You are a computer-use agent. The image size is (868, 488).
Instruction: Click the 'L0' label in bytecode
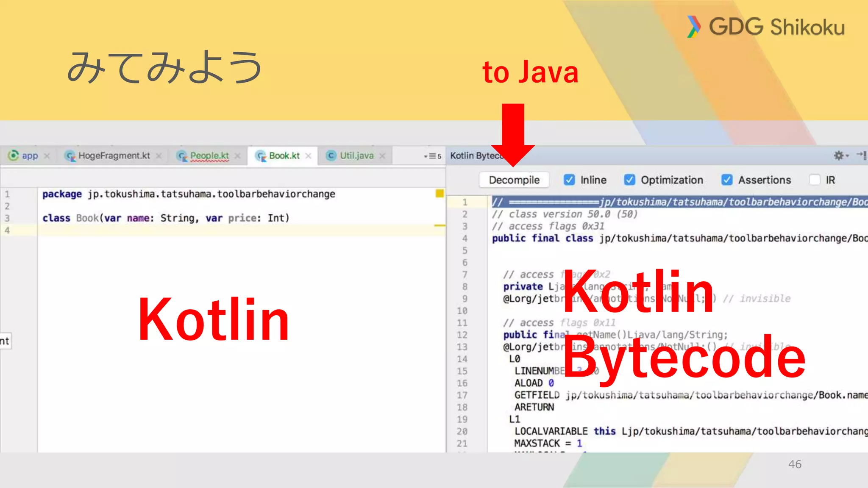(x=515, y=359)
